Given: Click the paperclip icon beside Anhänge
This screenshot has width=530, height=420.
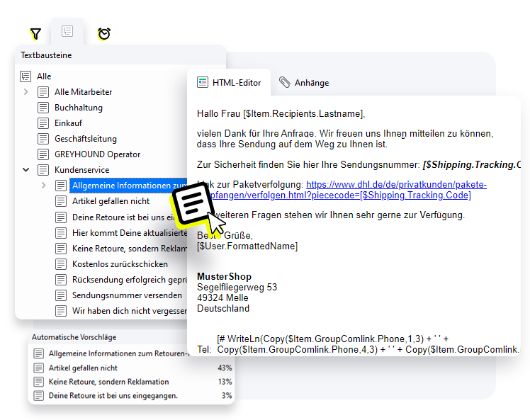Looking at the screenshot, I should (284, 83).
